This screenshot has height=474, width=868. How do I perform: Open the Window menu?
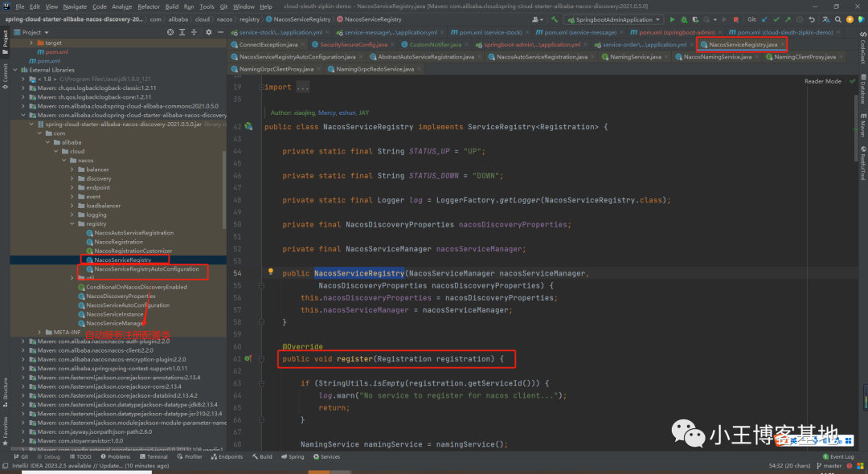pyautogui.click(x=244, y=6)
